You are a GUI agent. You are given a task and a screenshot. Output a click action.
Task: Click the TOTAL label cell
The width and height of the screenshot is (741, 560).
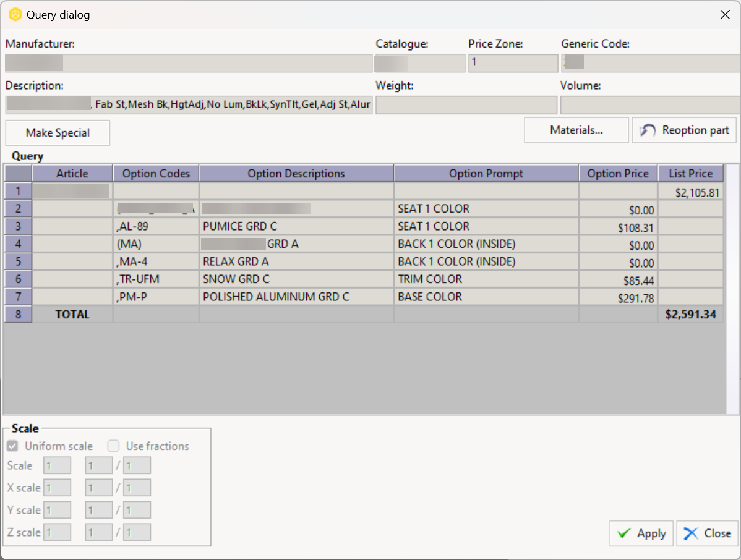click(x=72, y=314)
